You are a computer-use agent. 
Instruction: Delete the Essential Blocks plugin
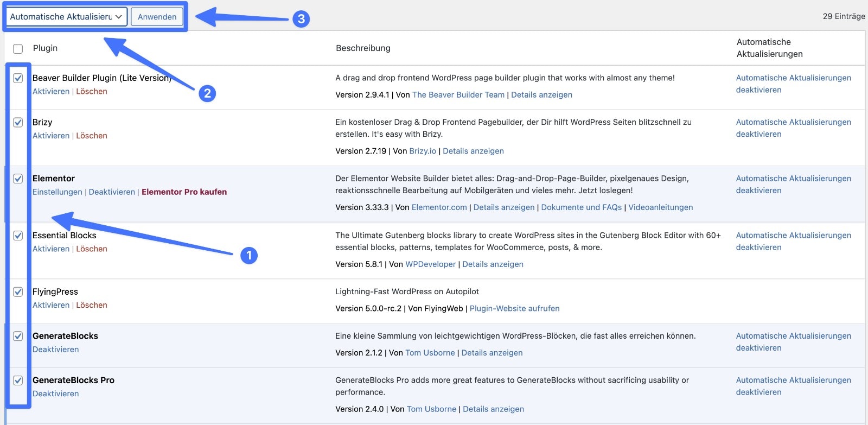[92, 249]
